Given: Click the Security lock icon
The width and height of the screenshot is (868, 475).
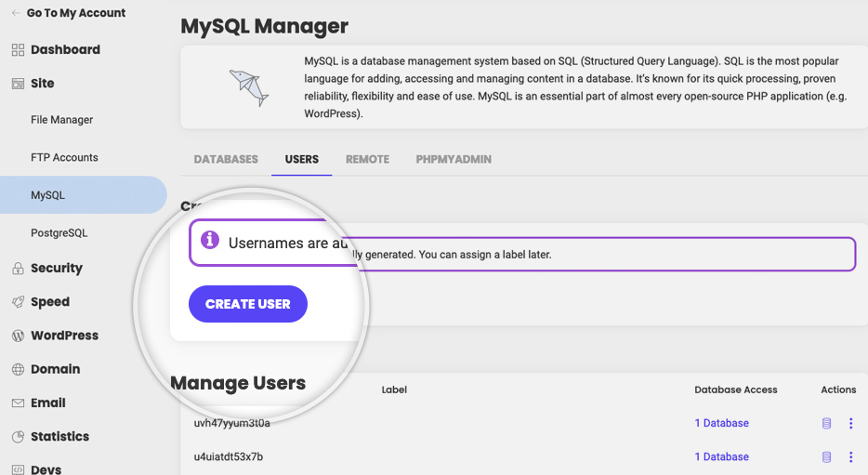Looking at the screenshot, I should click(x=18, y=269).
